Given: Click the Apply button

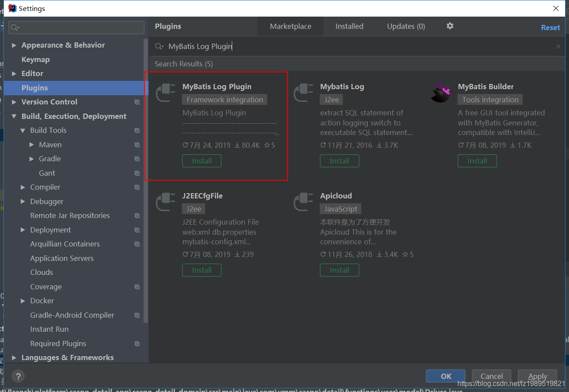Looking at the screenshot, I should pos(538,376).
